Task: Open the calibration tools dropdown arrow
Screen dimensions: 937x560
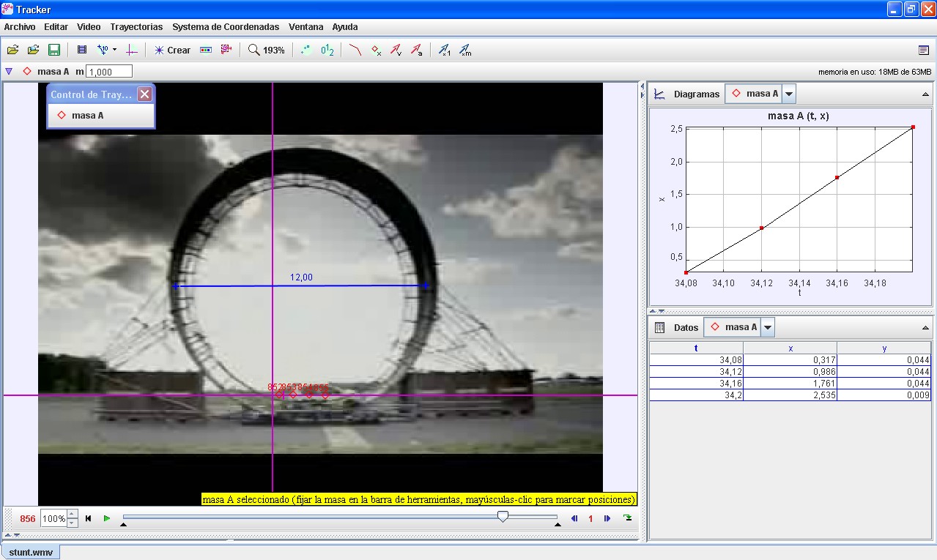Action: tap(114, 50)
